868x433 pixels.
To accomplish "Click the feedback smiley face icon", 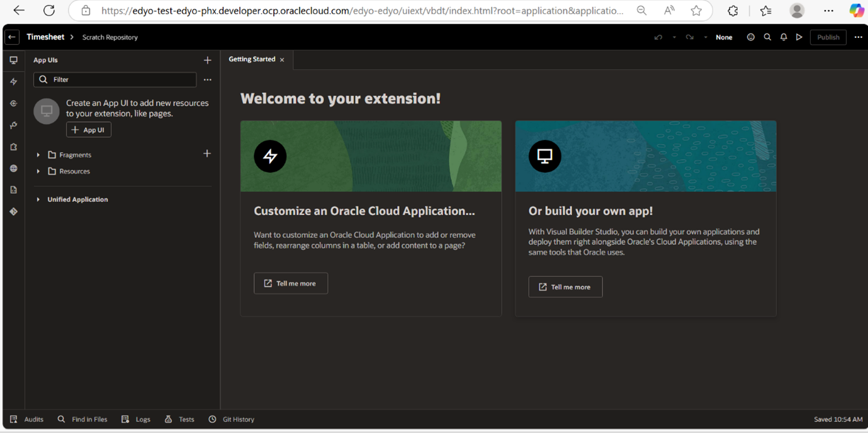I will [x=750, y=37].
